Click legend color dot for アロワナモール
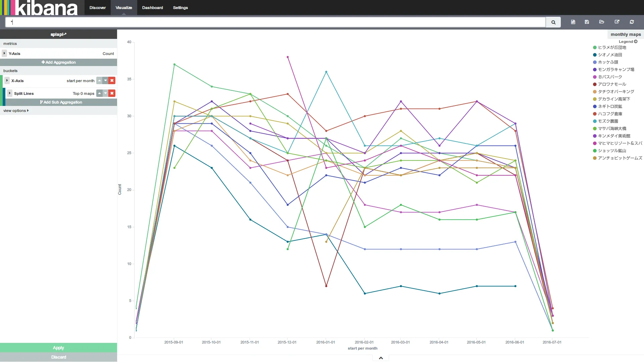The image size is (644, 362). [595, 84]
